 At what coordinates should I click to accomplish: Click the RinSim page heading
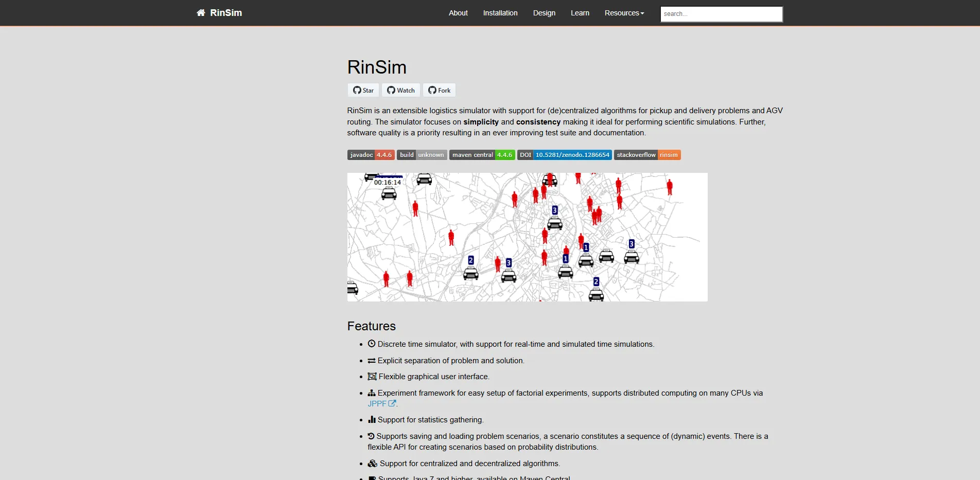[377, 67]
